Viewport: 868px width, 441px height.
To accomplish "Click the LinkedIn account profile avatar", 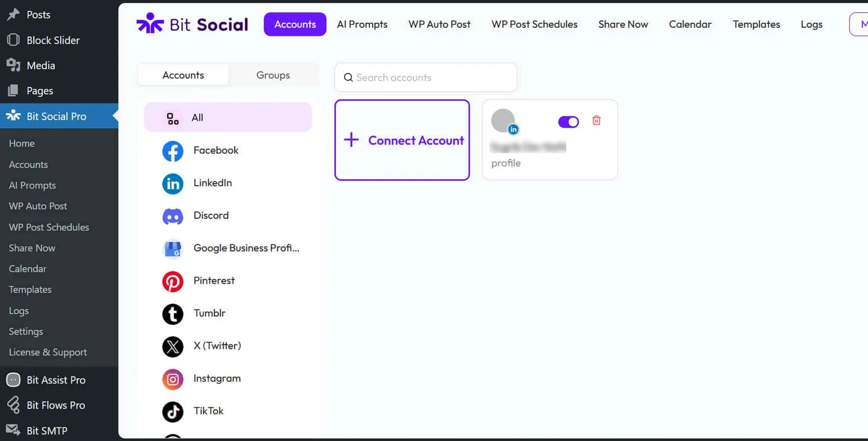I will point(503,121).
